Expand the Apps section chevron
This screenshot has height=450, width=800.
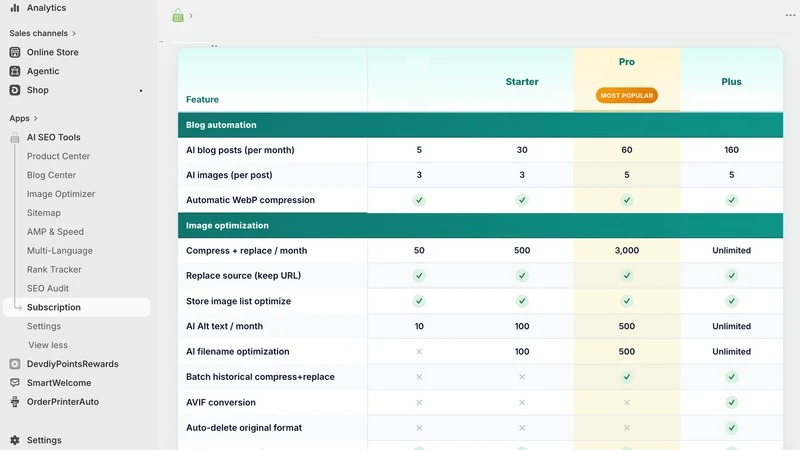36,118
